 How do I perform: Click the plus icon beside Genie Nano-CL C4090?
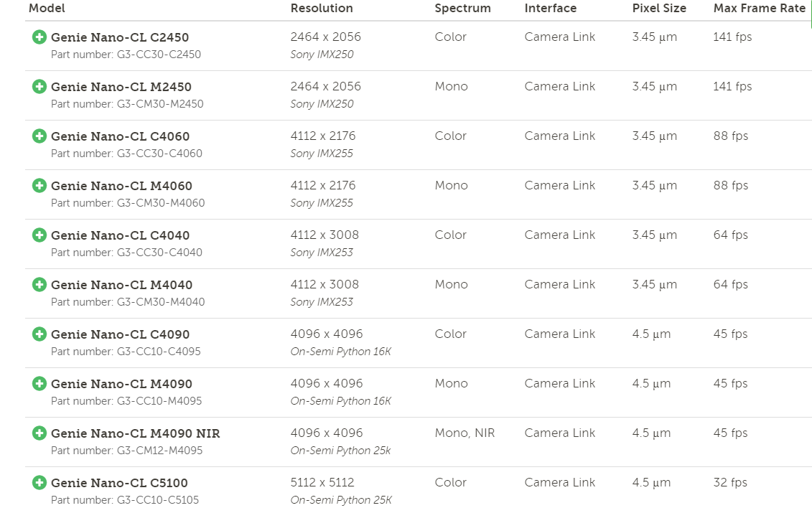pos(39,334)
